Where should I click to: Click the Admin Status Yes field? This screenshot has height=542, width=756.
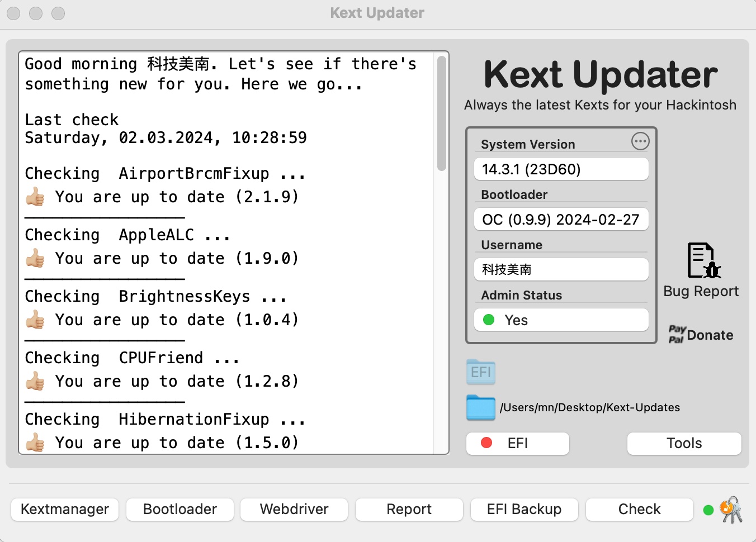561,320
